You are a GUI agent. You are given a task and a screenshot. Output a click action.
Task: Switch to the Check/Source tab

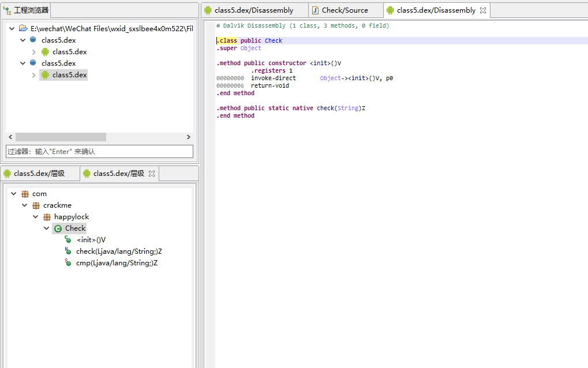(346, 10)
